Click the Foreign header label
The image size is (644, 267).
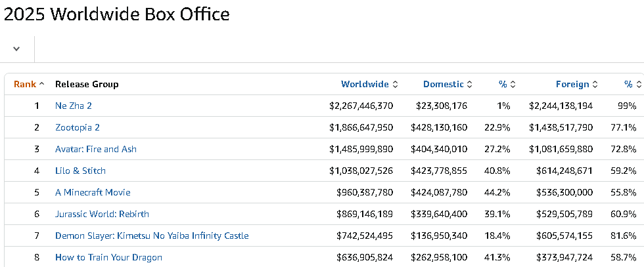point(572,85)
